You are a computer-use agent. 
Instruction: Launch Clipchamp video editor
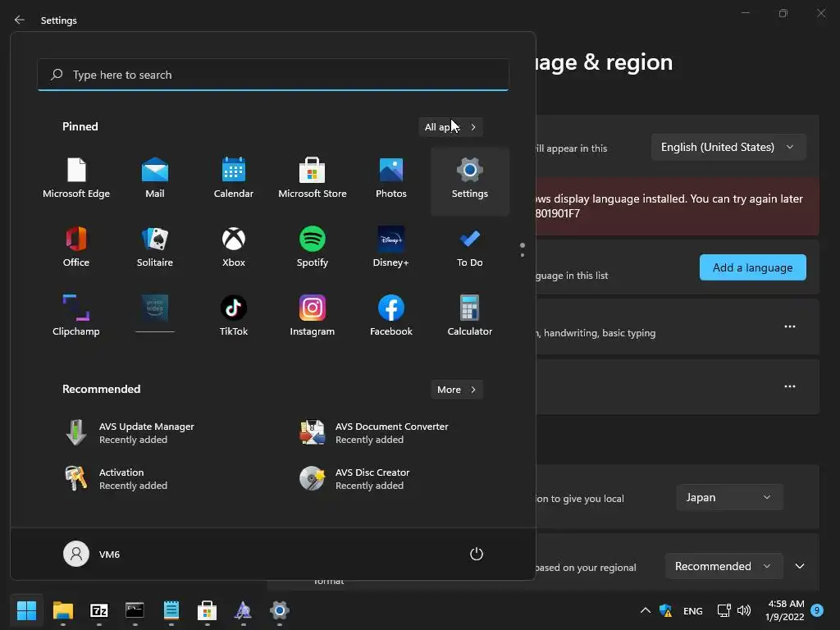tap(76, 316)
